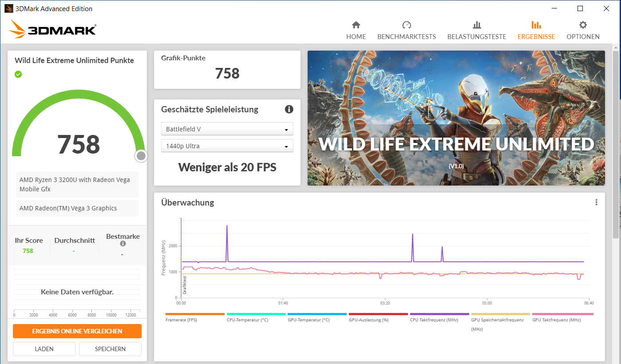Toggle the GPU-Temperatur (°C) legend entry

coord(317,317)
